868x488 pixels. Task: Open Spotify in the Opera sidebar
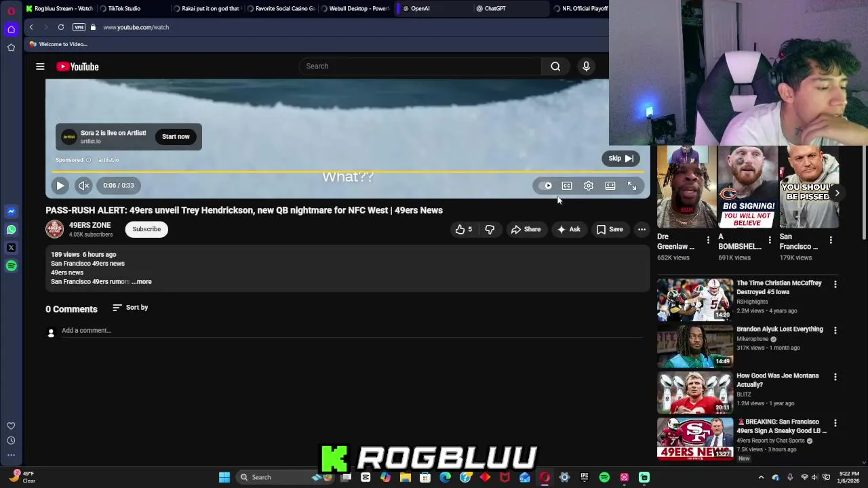[x=11, y=266]
